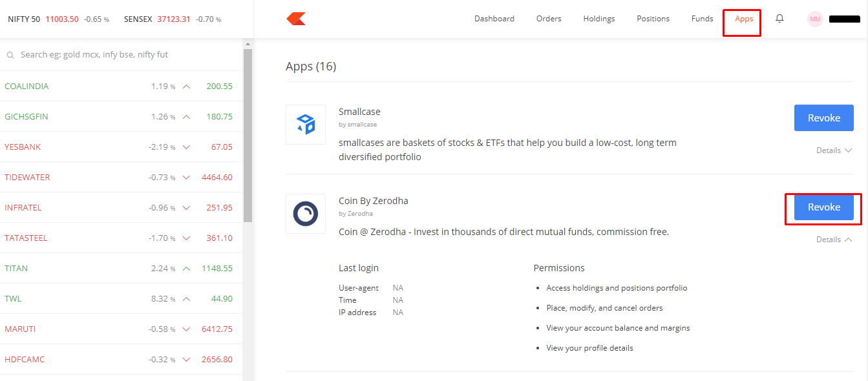Screen dimensions: 868x381
Task: Click the Last login heading
Action: click(x=359, y=268)
